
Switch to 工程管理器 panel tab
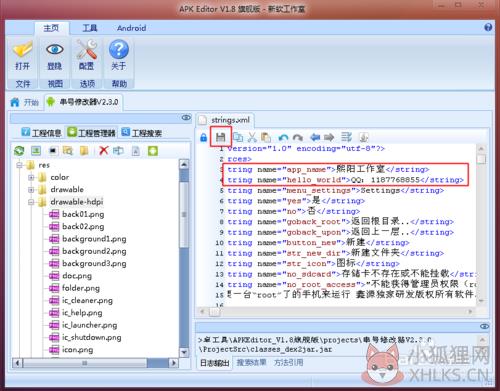pos(91,133)
